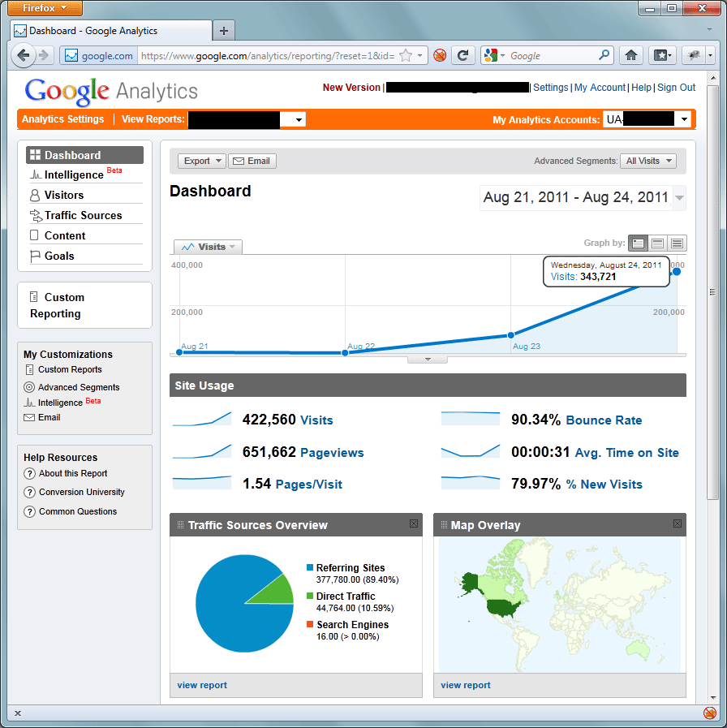Select the Dashboard - Google Analytics browser tab
The image size is (727, 728).
[x=111, y=31]
